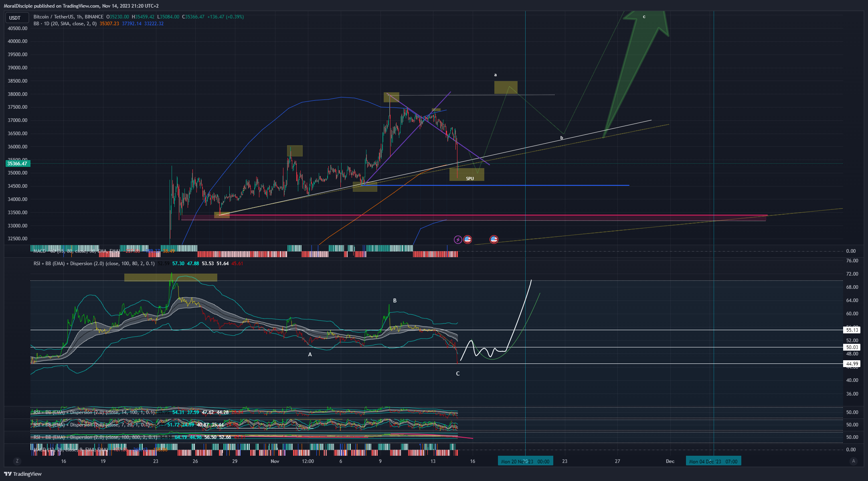
Task: Click the Nov label on time axis
Action: [275, 461]
